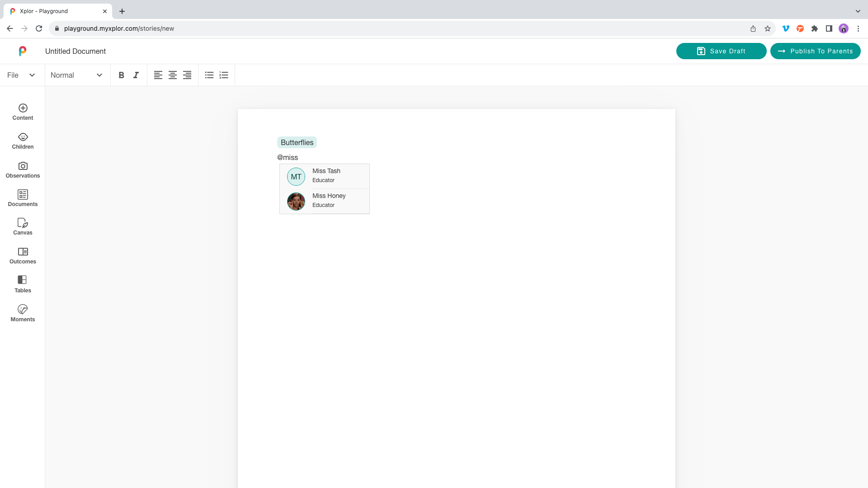Toggle bold formatting

pyautogui.click(x=121, y=75)
